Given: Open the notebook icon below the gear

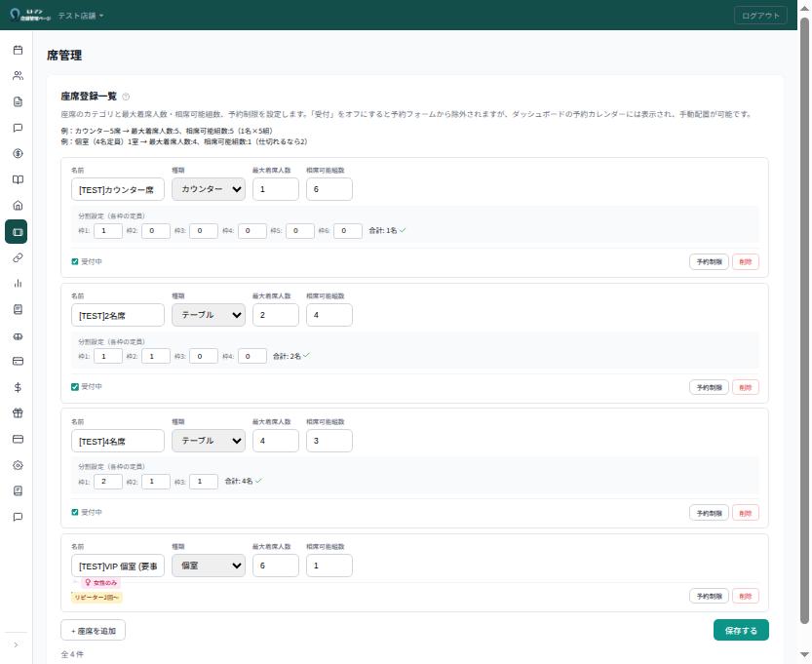Looking at the screenshot, I should click(18, 490).
